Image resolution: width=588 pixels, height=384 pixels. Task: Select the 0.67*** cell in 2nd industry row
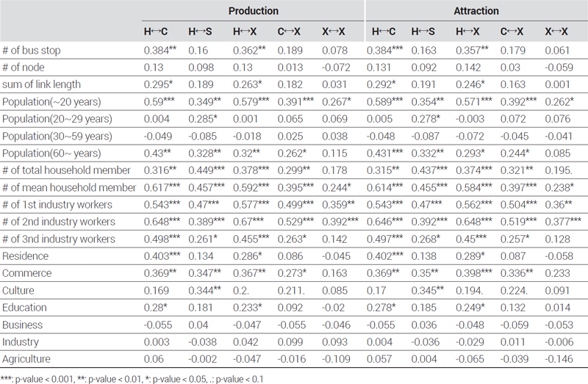coord(248,222)
